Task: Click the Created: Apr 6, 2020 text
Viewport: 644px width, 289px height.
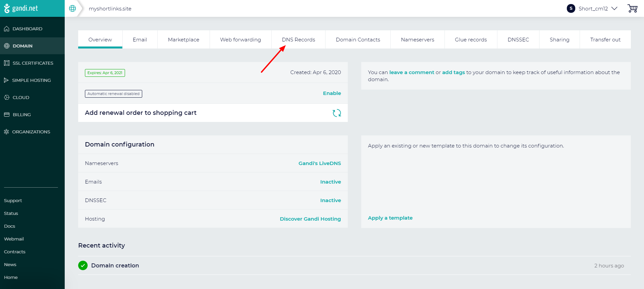Action: pyautogui.click(x=315, y=72)
